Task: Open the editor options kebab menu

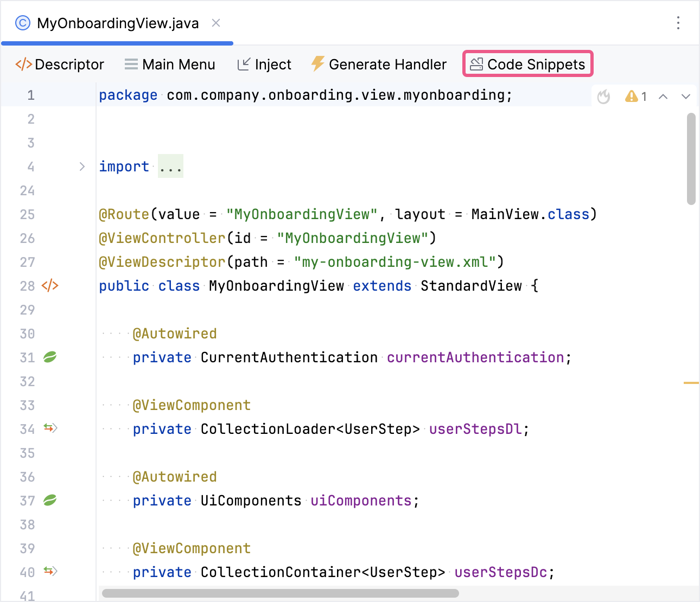Action: 678,23
